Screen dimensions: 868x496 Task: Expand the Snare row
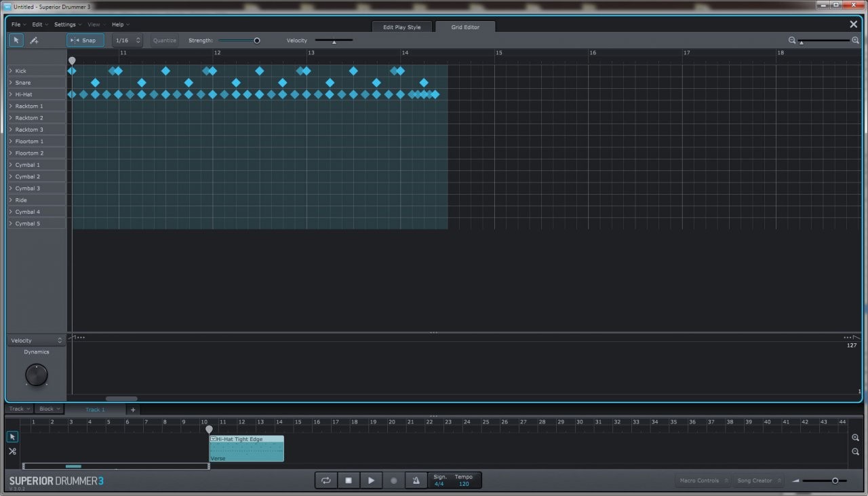pos(10,83)
